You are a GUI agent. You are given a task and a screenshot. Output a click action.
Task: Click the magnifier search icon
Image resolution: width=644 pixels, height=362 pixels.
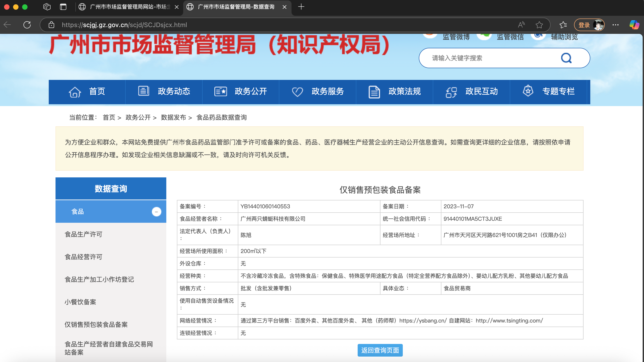click(x=566, y=58)
